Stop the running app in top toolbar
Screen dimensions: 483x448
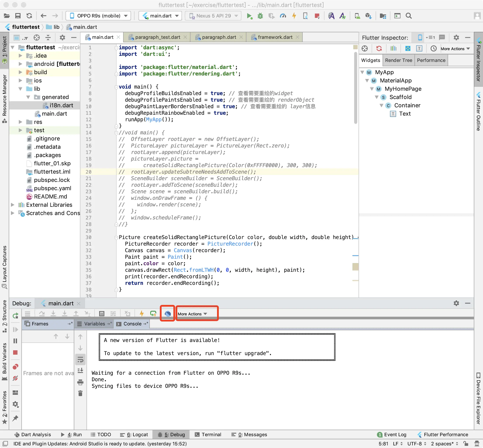317,16
